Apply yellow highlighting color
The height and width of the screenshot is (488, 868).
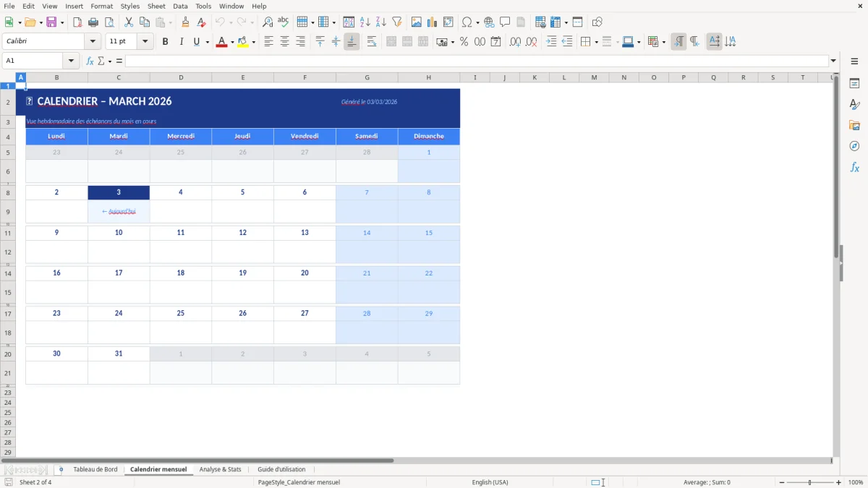coord(244,42)
